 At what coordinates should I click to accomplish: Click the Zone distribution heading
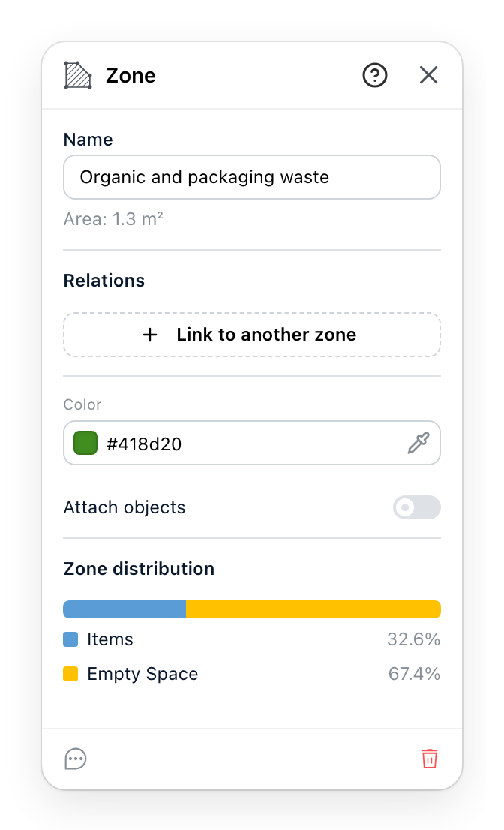pos(139,569)
